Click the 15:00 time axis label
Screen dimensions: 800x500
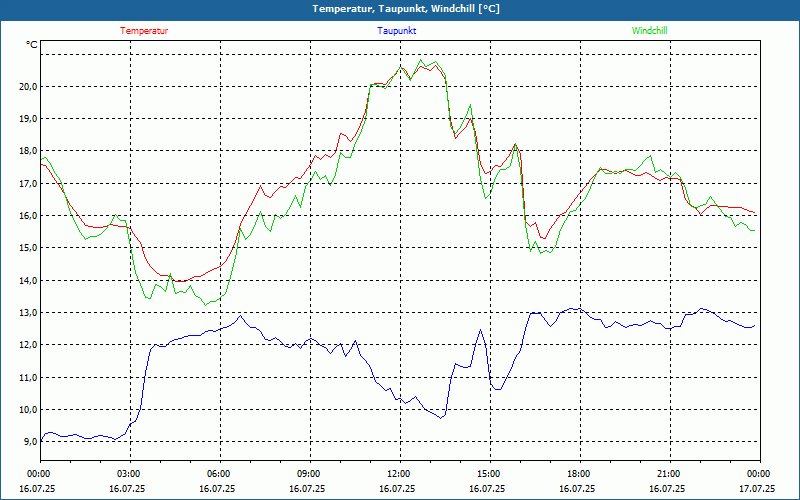(490, 474)
